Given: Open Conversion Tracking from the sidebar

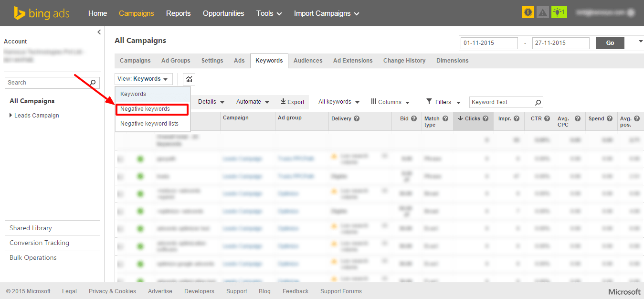Looking at the screenshot, I should (x=39, y=243).
